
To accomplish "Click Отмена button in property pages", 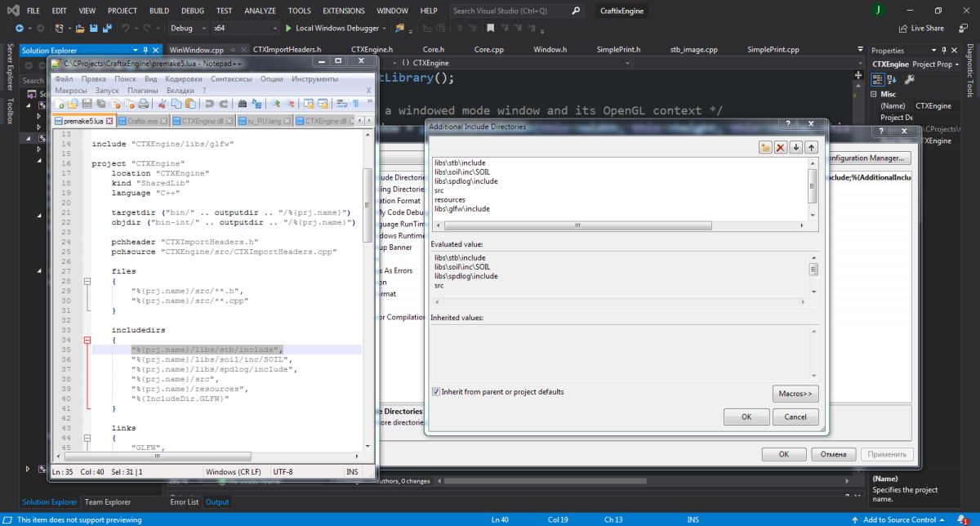I will point(835,454).
